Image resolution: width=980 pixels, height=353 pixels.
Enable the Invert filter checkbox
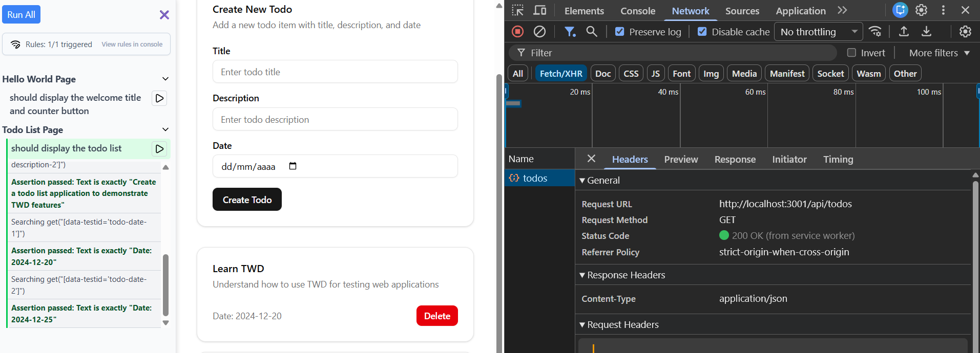click(851, 53)
